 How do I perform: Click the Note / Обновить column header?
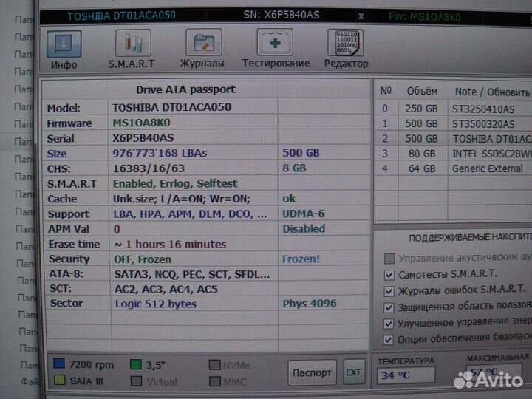(x=492, y=92)
